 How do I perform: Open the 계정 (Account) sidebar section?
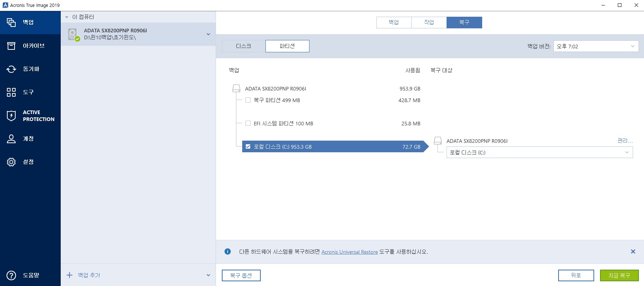coord(30,139)
